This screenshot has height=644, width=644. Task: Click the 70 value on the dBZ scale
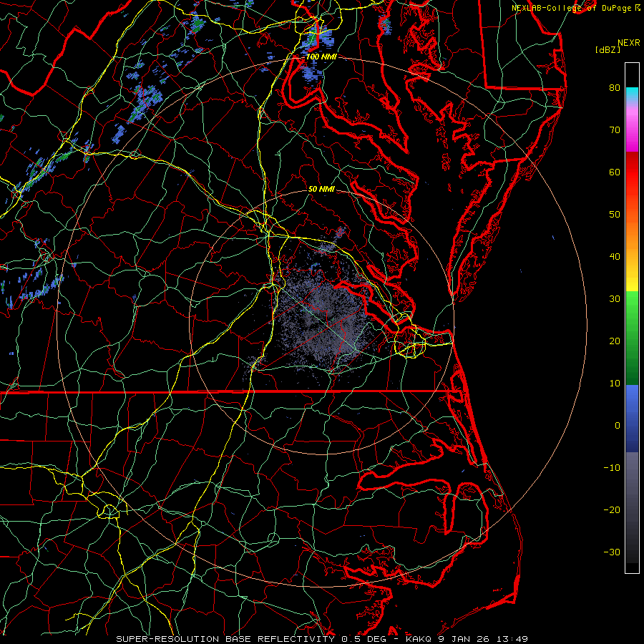click(x=615, y=130)
